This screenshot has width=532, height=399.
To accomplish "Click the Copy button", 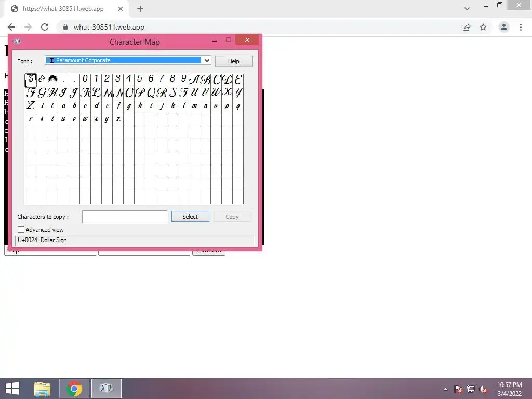I will click(232, 217).
